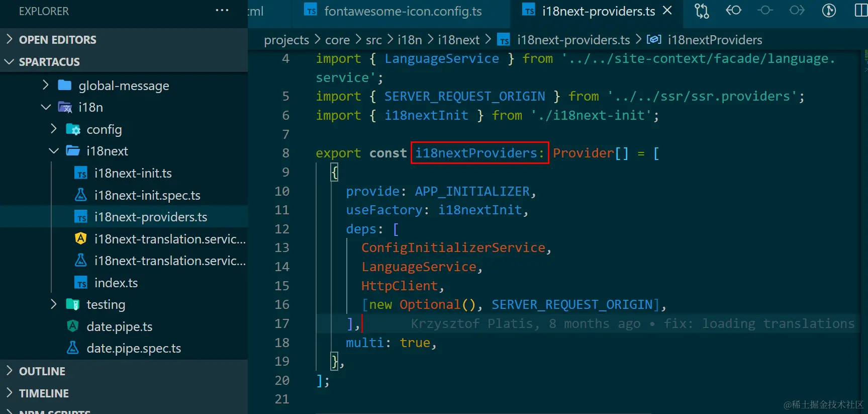868x414 pixels.
Task: Click i18next-providers.ts in the breadcrumb
Action: (x=573, y=40)
